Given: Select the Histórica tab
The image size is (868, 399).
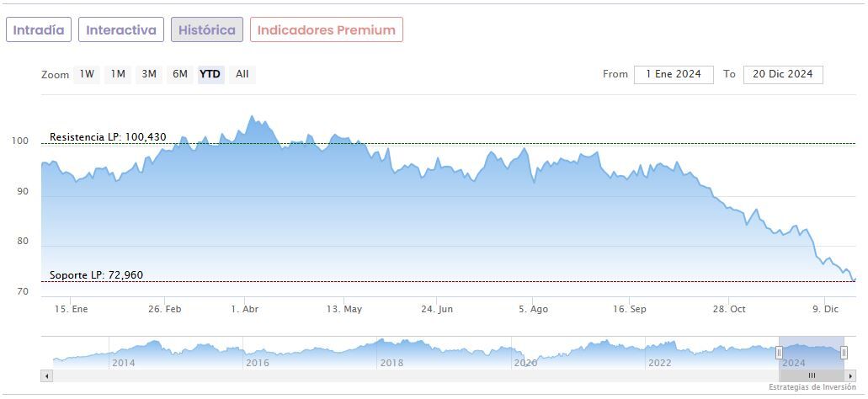Looking at the screenshot, I should click(x=206, y=29).
